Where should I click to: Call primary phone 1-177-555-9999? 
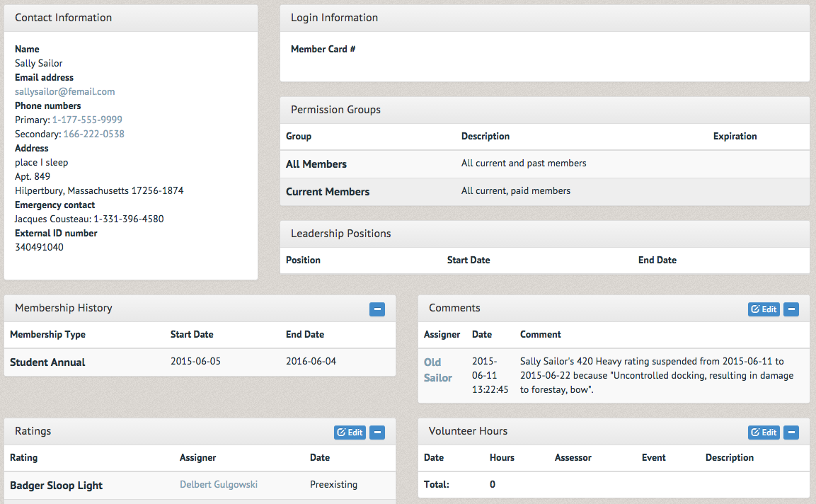87,120
